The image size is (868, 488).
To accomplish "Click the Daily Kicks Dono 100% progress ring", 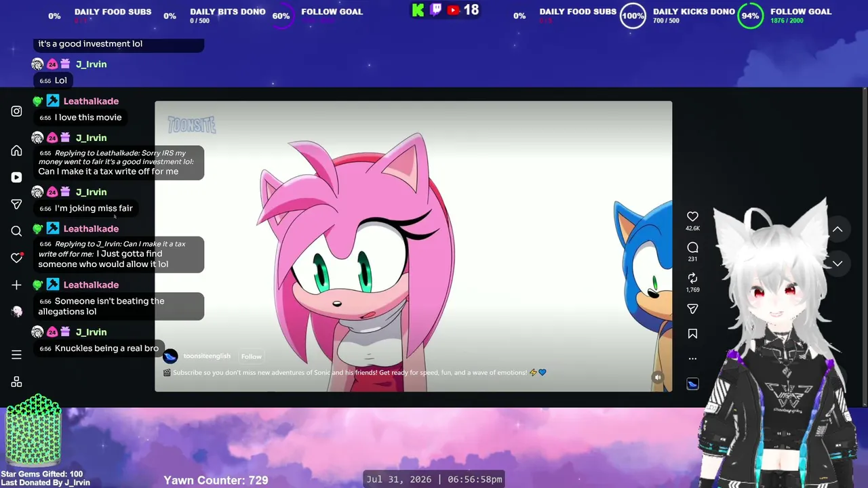I will 633,16.
